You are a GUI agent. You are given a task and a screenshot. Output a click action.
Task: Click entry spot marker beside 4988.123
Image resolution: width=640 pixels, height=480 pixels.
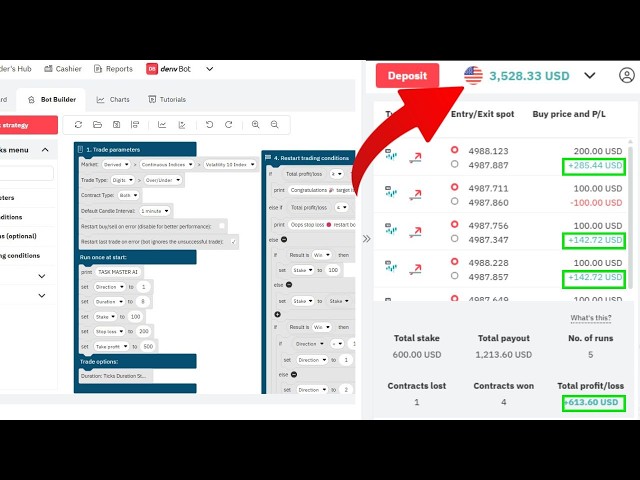[x=454, y=150]
